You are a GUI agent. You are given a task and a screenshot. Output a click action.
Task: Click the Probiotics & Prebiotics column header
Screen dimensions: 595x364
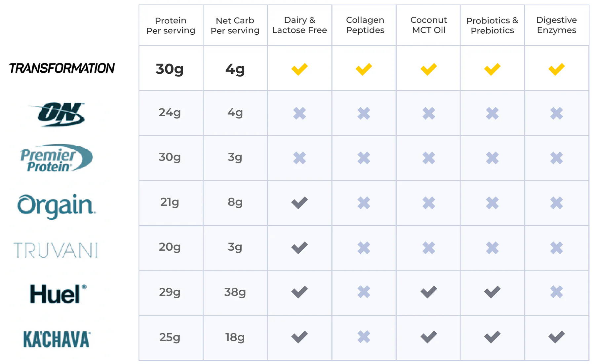(492, 25)
